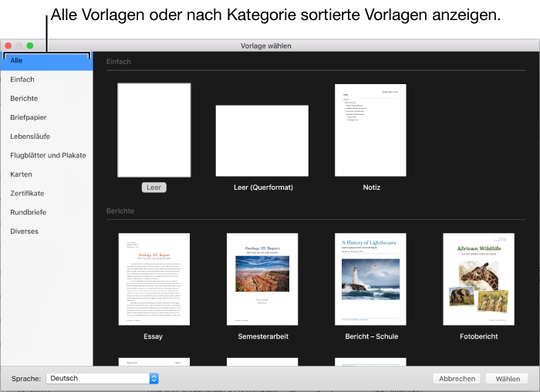
Task: Open the Diverses category
Action: click(x=24, y=231)
